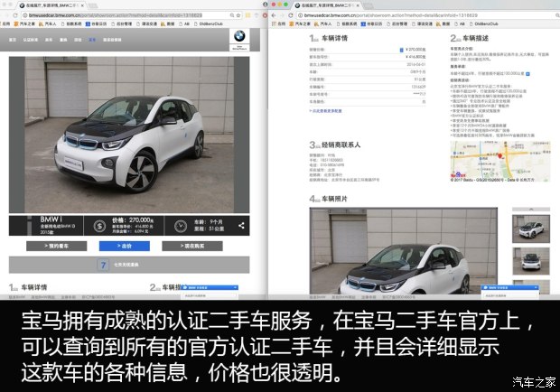
Task: Open apps grid icon in right bookmarks bar
Action: (x=274, y=23)
